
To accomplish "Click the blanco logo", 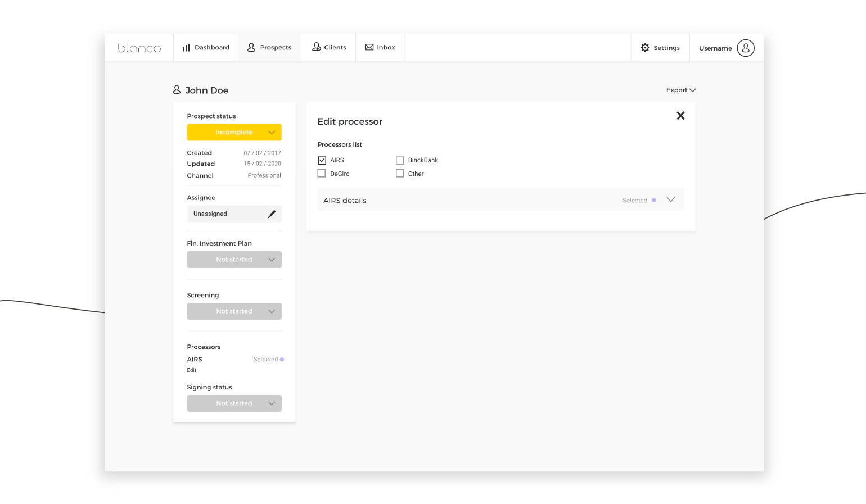I will click(x=139, y=48).
